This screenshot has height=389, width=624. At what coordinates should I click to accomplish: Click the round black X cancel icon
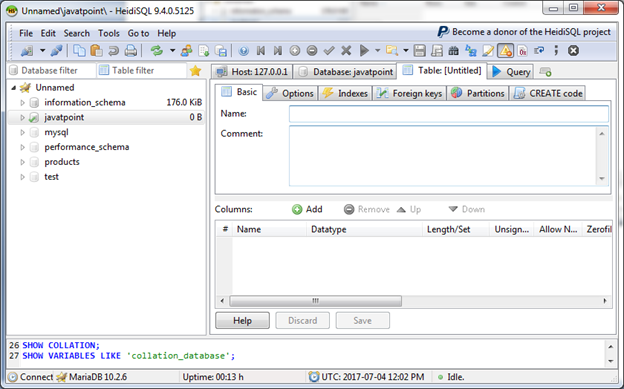coord(573,51)
